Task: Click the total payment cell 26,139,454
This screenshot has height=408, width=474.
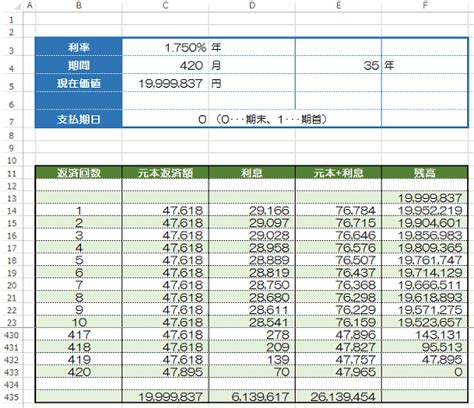Action: point(338,397)
